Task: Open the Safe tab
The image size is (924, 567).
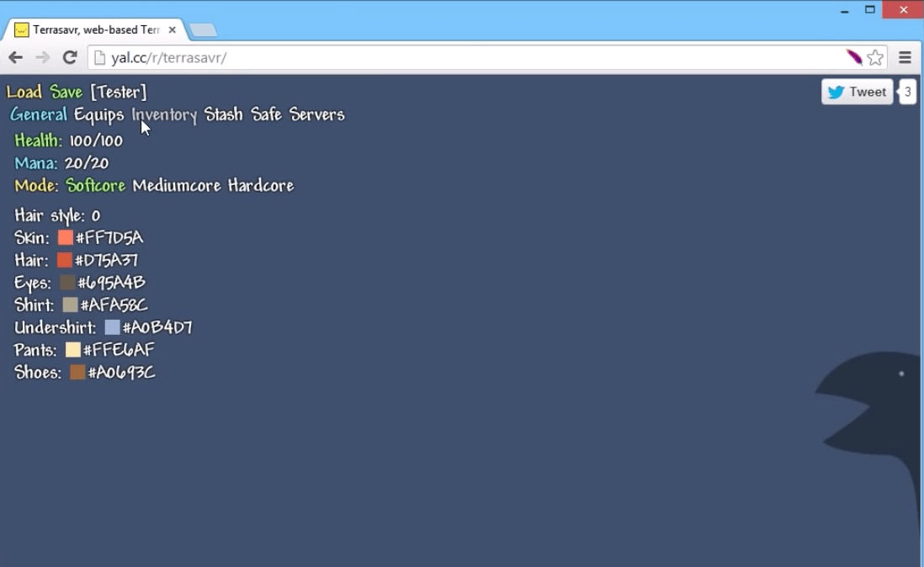Action: (267, 114)
